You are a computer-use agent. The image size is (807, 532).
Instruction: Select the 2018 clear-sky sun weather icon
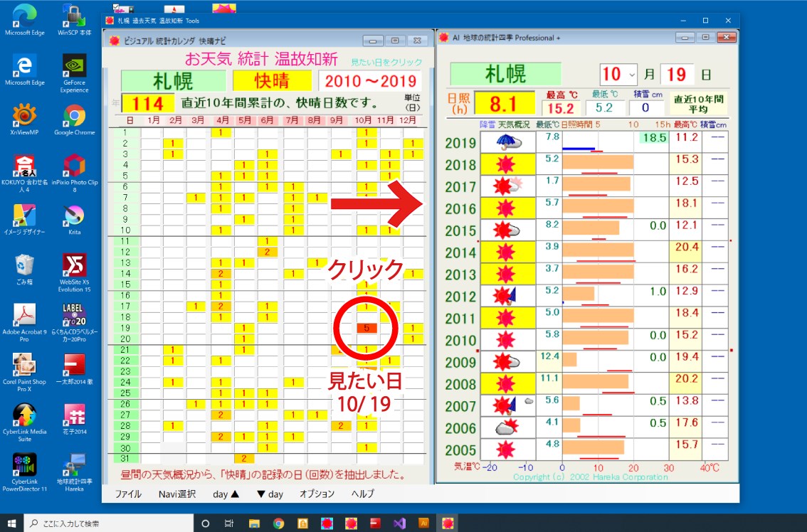coord(507,165)
